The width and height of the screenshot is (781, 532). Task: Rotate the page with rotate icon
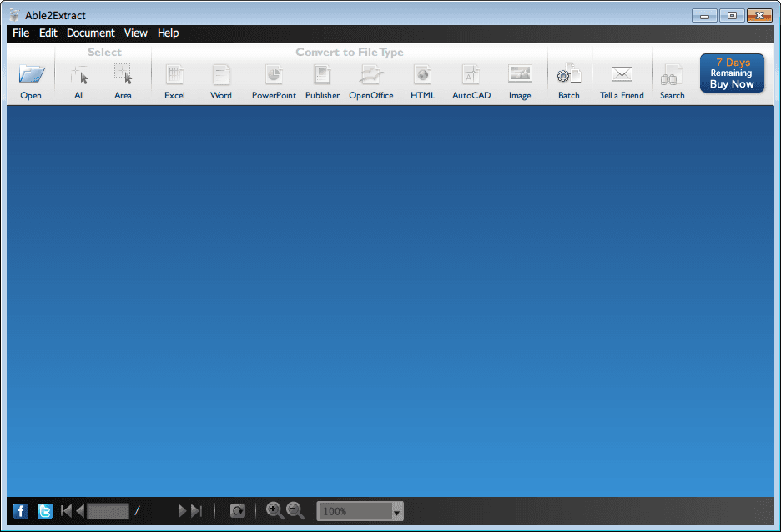(x=238, y=511)
